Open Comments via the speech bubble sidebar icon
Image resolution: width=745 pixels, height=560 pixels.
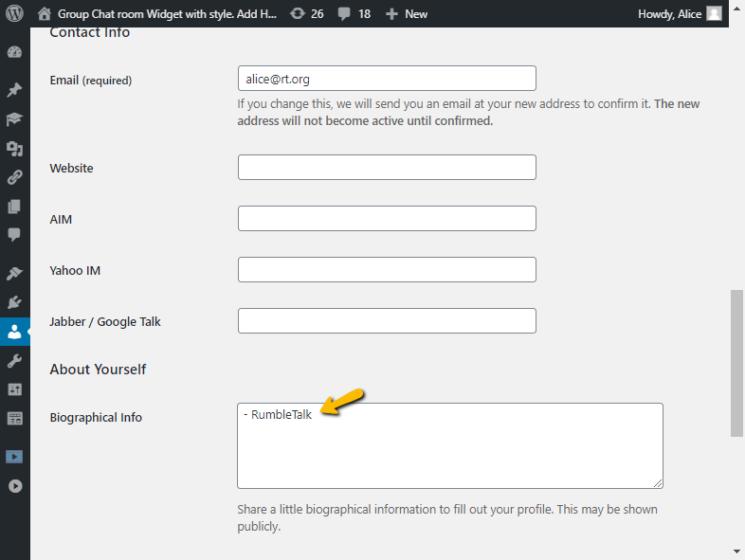[x=15, y=235]
